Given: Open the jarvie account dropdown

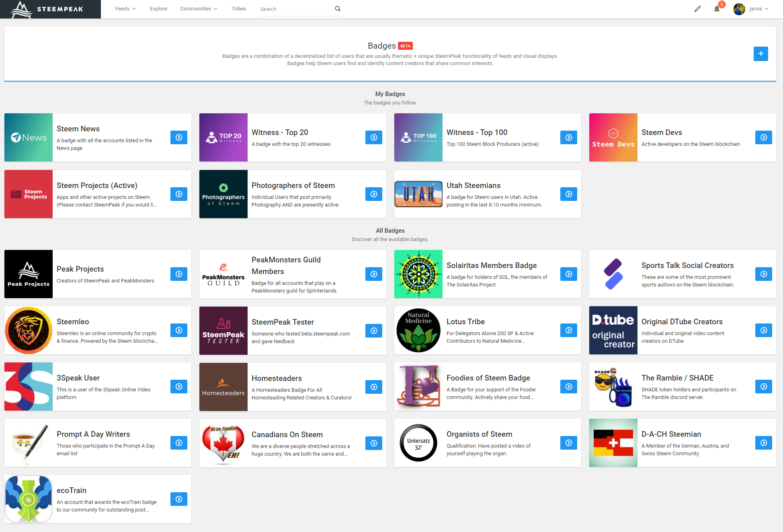Looking at the screenshot, I should (x=758, y=9).
